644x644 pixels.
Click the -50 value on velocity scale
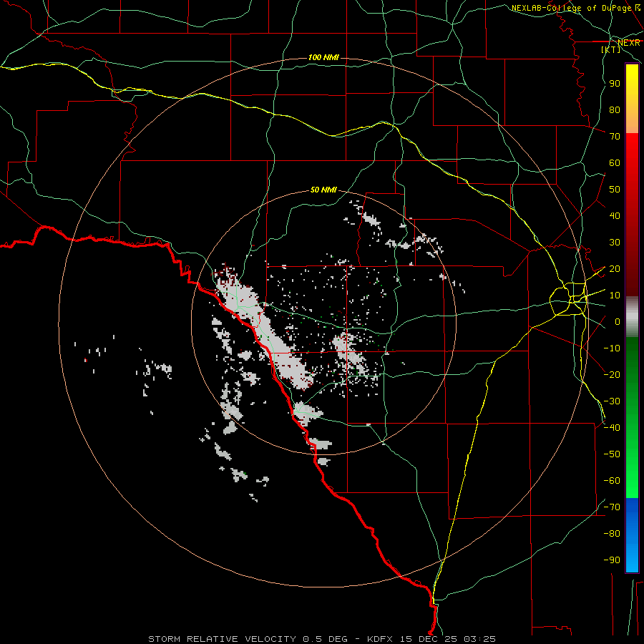(612, 454)
